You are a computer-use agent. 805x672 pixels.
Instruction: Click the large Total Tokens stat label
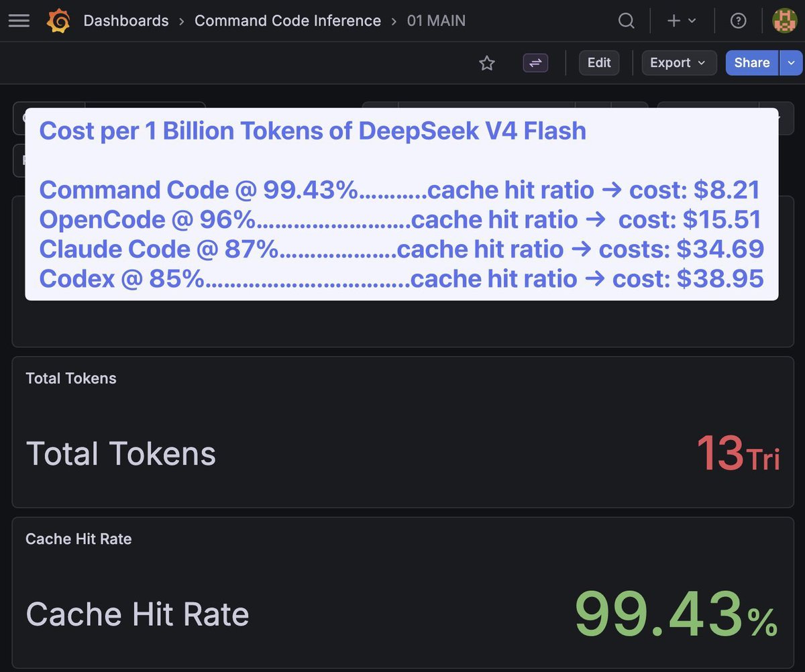pyautogui.click(x=121, y=453)
